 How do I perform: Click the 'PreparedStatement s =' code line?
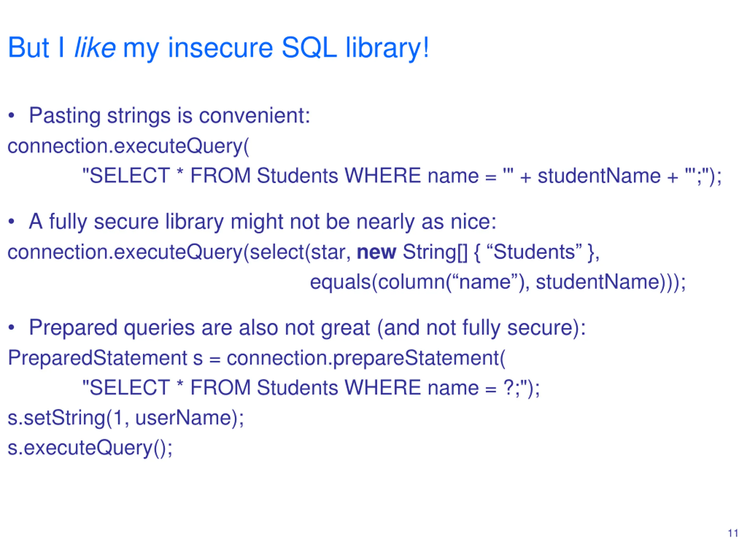(256, 358)
